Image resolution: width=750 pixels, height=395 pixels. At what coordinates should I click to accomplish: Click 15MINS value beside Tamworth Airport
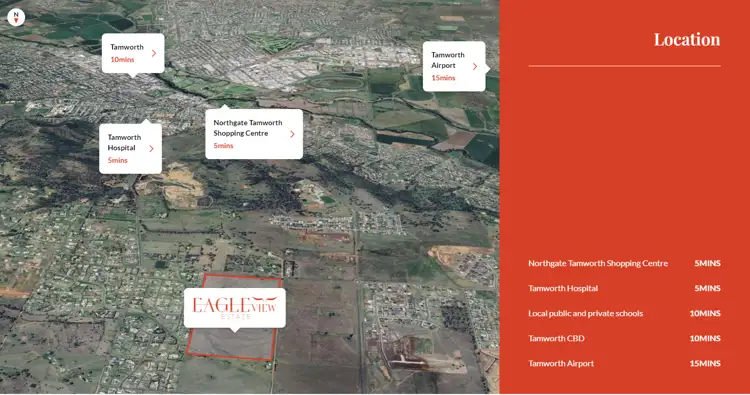coord(705,363)
